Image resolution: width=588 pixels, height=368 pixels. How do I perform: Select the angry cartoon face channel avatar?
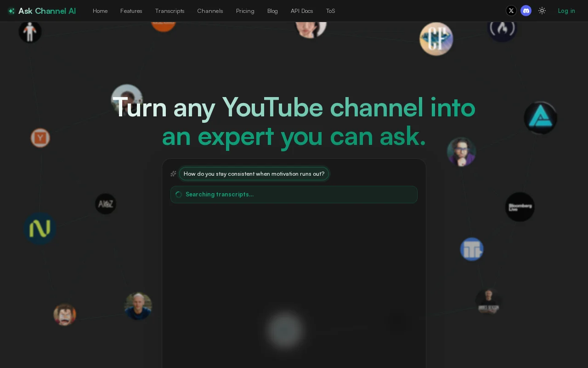pyautogui.click(x=65, y=315)
